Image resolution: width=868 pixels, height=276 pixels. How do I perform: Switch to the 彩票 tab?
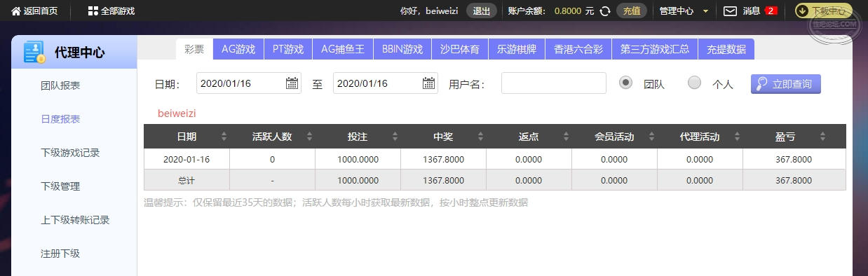[194, 49]
